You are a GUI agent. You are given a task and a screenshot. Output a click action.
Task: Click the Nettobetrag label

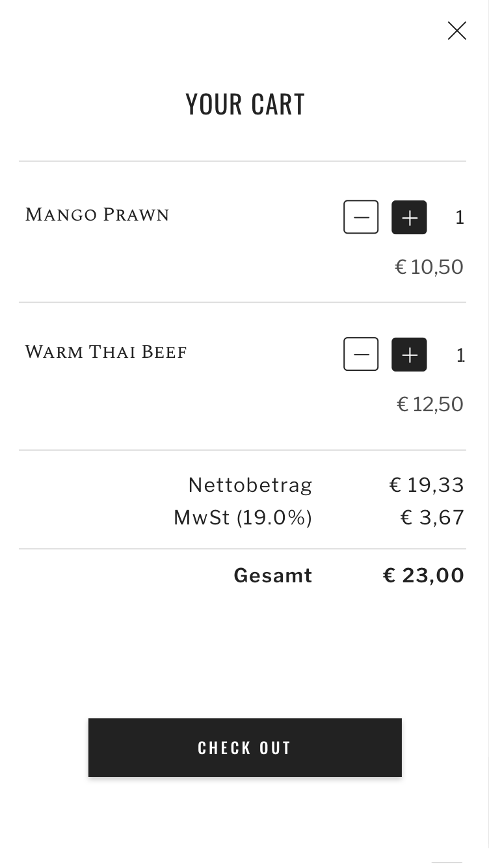[x=250, y=485]
